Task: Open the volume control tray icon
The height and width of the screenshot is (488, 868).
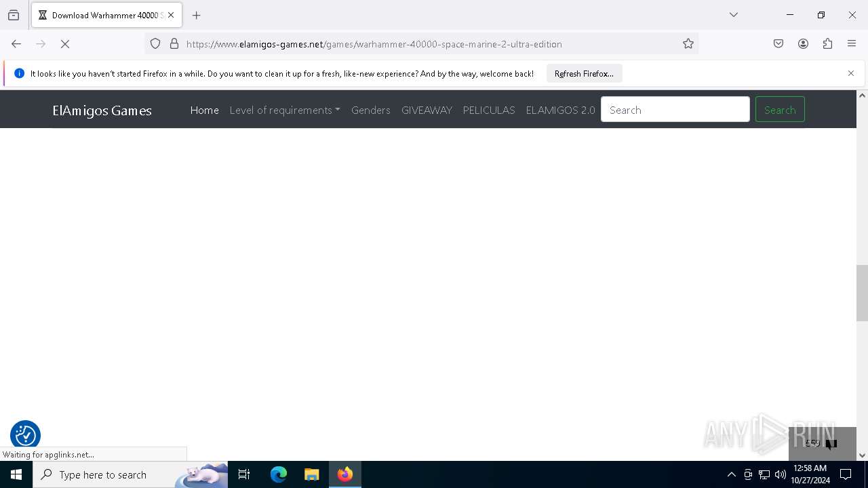Action: coord(781,474)
